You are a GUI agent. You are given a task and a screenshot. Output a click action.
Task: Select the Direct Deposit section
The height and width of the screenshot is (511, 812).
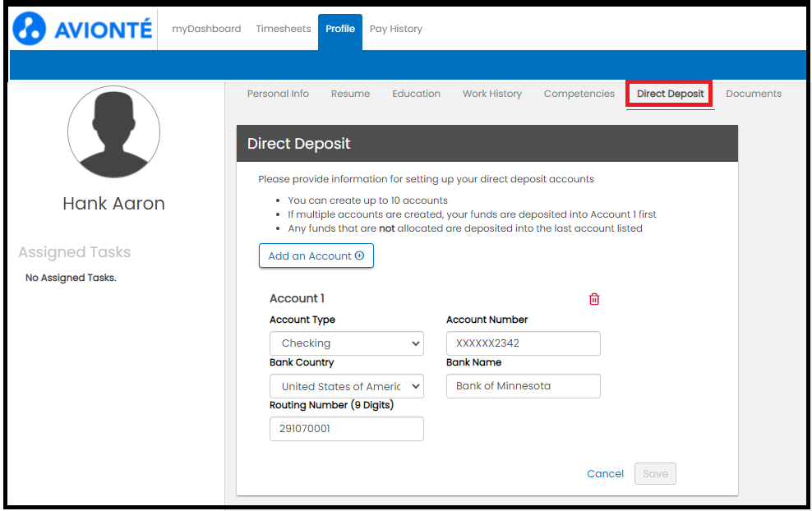670,94
